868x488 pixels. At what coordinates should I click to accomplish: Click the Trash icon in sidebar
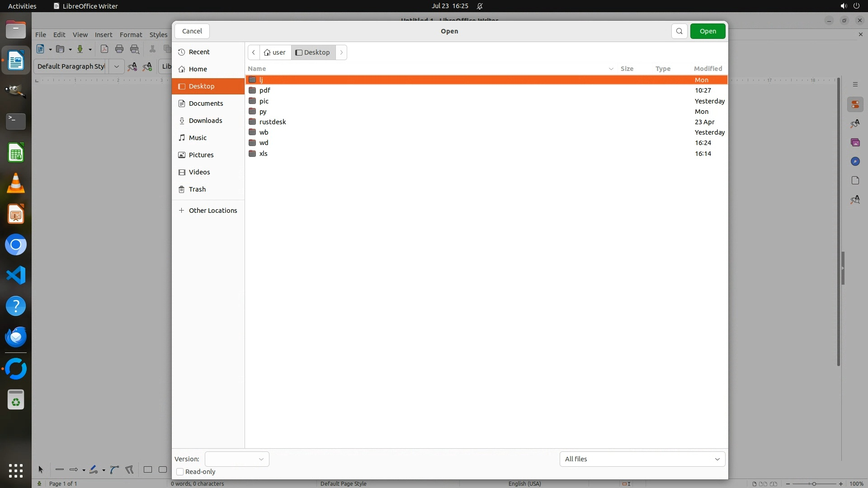tap(182, 189)
